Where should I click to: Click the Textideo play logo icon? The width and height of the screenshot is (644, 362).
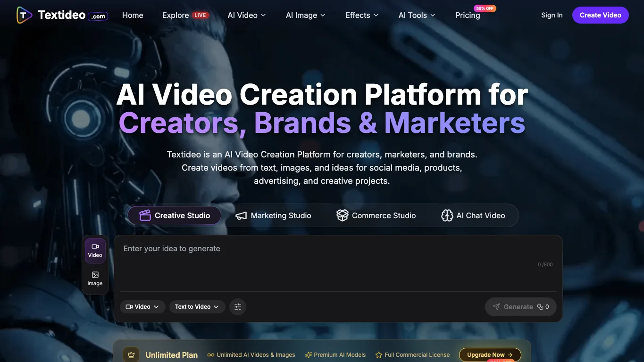pos(24,15)
